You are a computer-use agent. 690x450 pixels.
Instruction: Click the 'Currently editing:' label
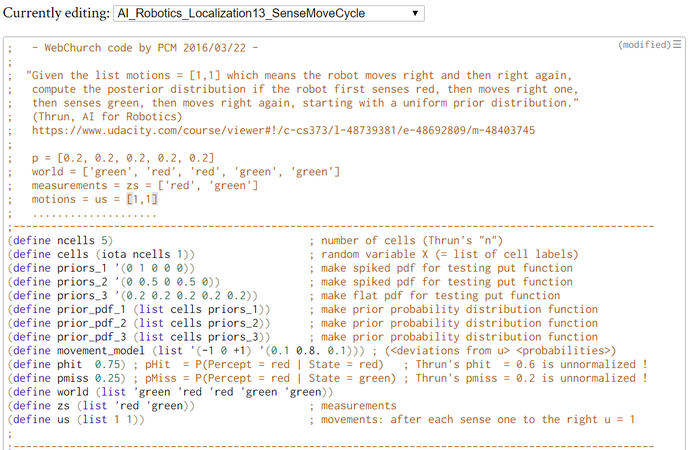56,13
